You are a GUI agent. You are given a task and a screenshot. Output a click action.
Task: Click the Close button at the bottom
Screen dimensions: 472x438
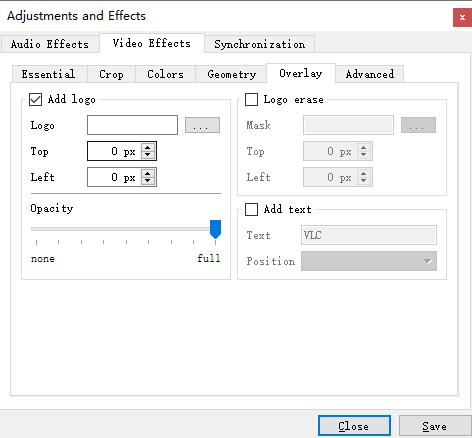(x=354, y=426)
